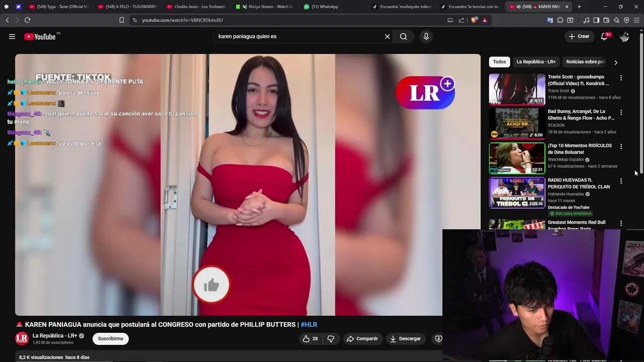Select Noticias sobre política chip
Screen dimensions: 644x362
(x=586, y=62)
